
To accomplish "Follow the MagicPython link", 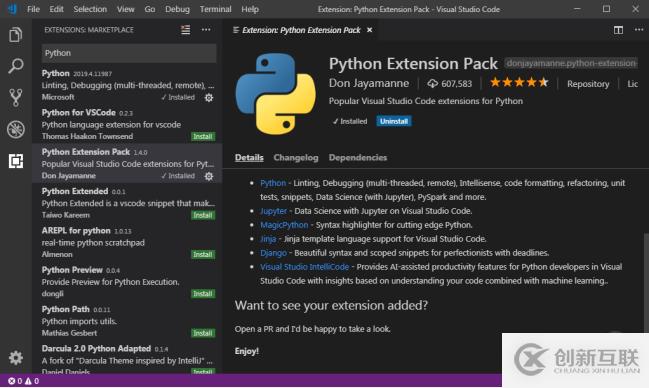I will (x=284, y=225).
